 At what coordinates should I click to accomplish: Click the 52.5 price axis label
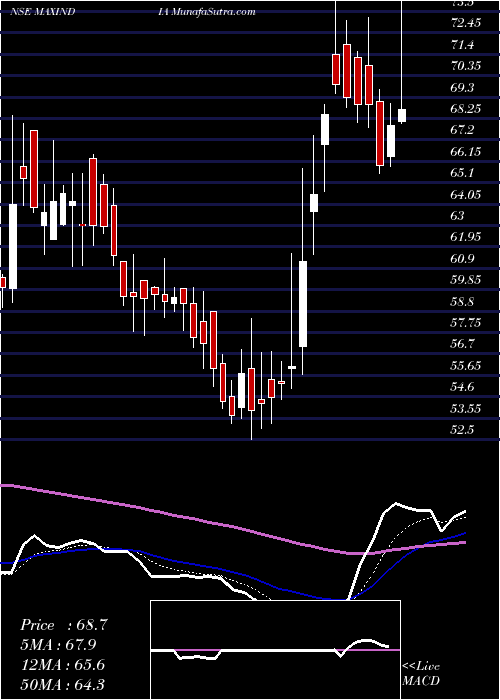point(463,429)
